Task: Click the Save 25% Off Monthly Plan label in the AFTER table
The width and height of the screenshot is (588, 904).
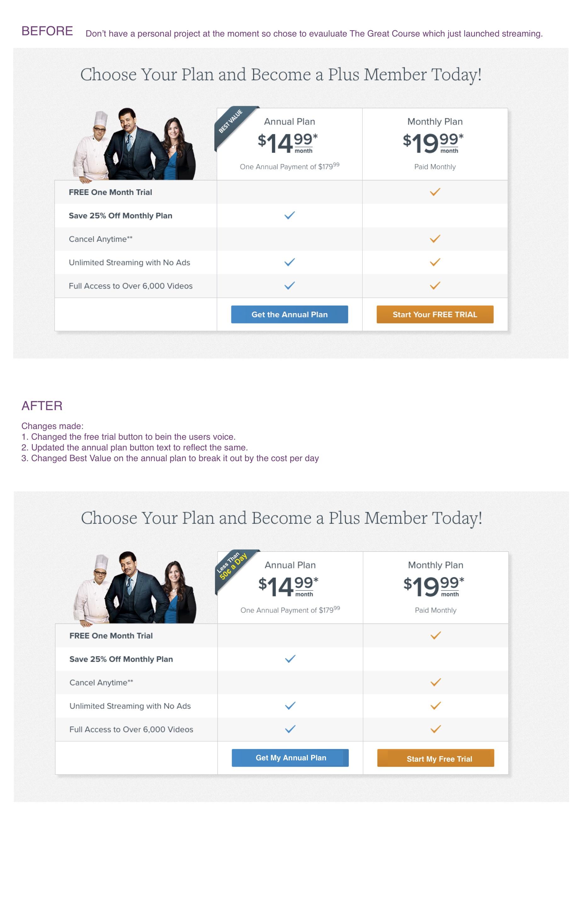Action: coord(121,659)
